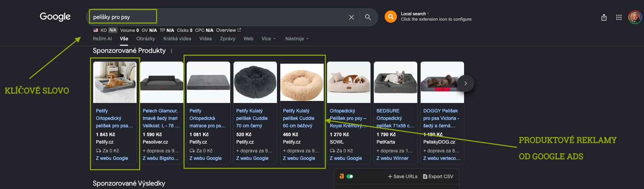
Task: Open Petify Ortopedický pelíšek pro psa link
Action: (x=114, y=118)
